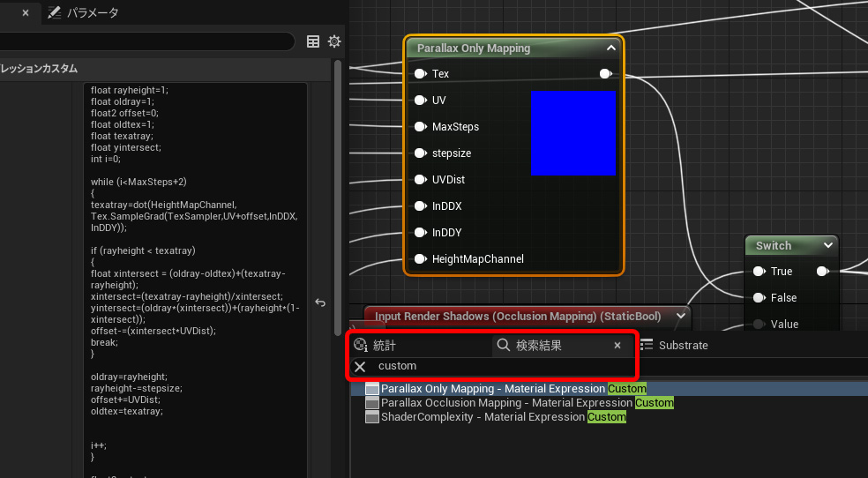This screenshot has height=478, width=868.
Task: Toggle the property matrix table view icon
Action: click(x=313, y=41)
